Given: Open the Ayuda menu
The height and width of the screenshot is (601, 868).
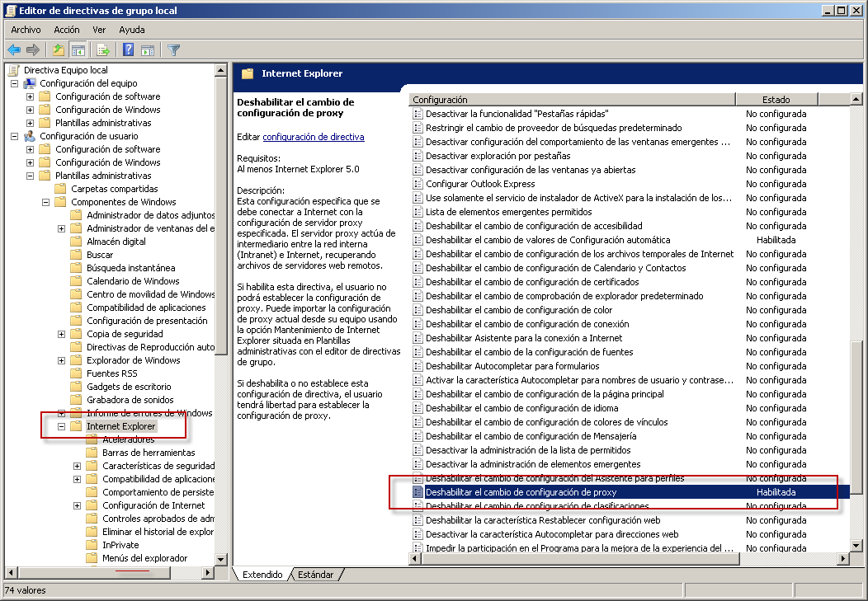Looking at the screenshot, I should pos(132,30).
